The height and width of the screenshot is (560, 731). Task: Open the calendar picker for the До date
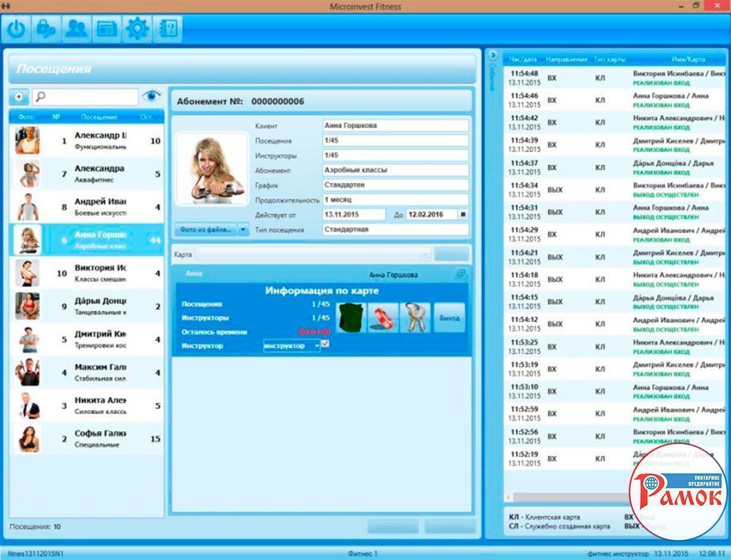click(463, 214)
